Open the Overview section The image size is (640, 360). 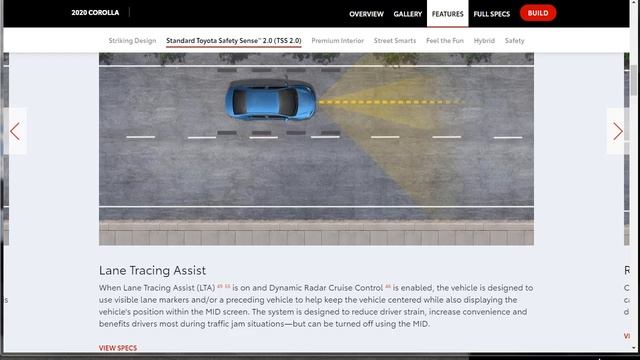366,14
